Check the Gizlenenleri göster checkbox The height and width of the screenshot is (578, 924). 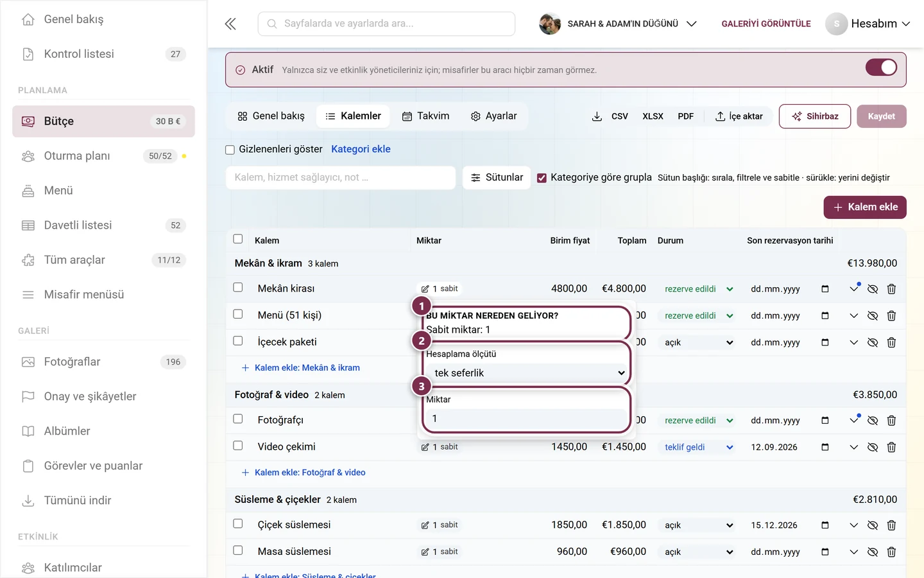(x=230, y=150)
